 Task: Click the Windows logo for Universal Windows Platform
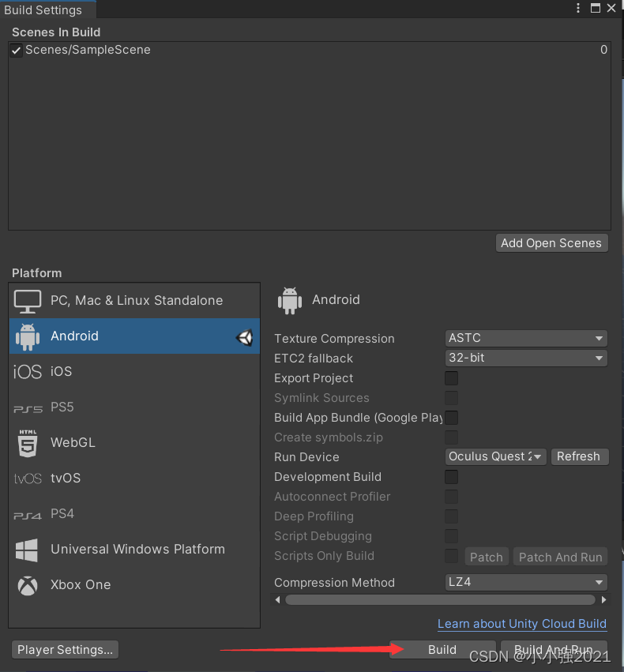27,550
